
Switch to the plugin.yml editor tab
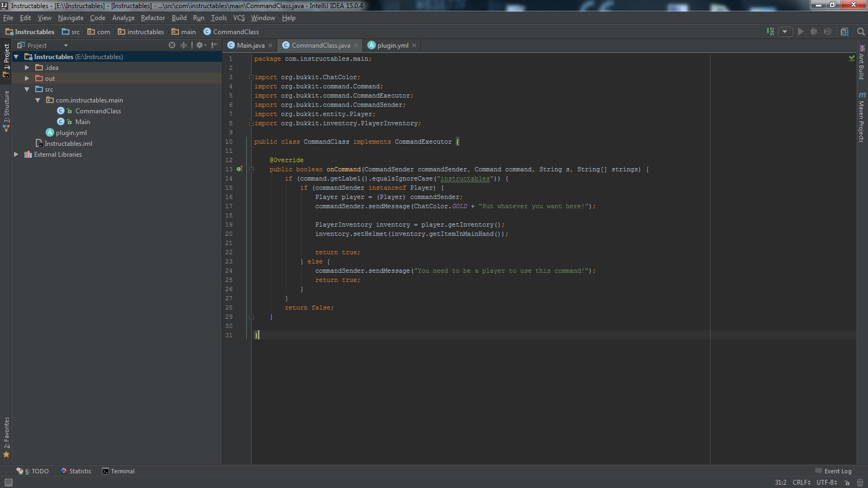[x=392, y=45]
